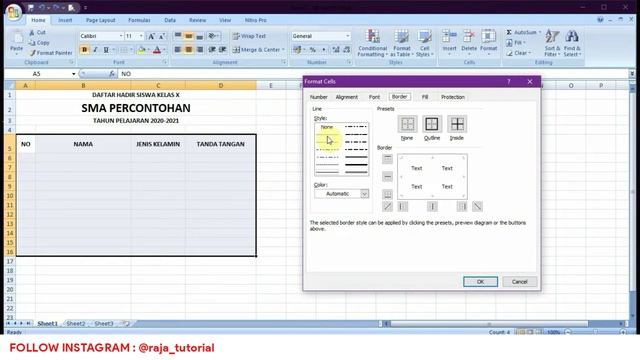Toggle the top border button
The width and height of the screenshot is (640, 360).
387,158
